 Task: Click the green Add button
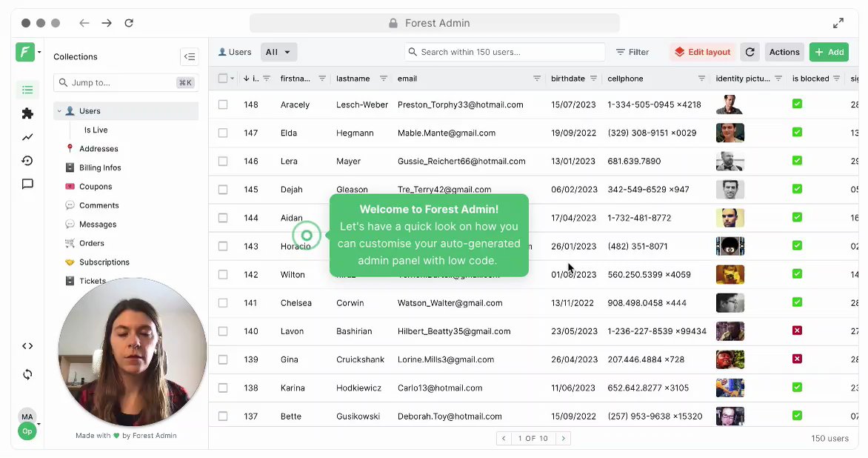tap(829, 52)
